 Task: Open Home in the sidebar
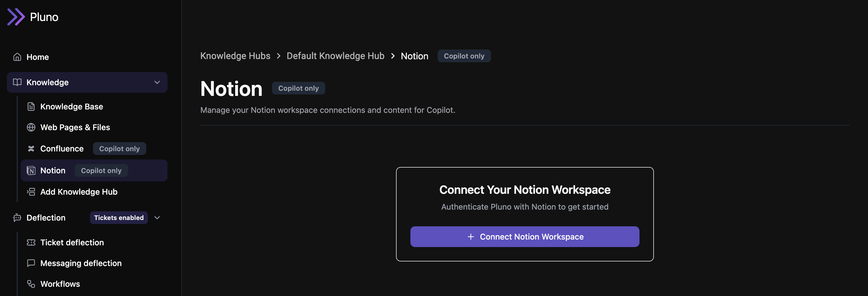point(87,57)
